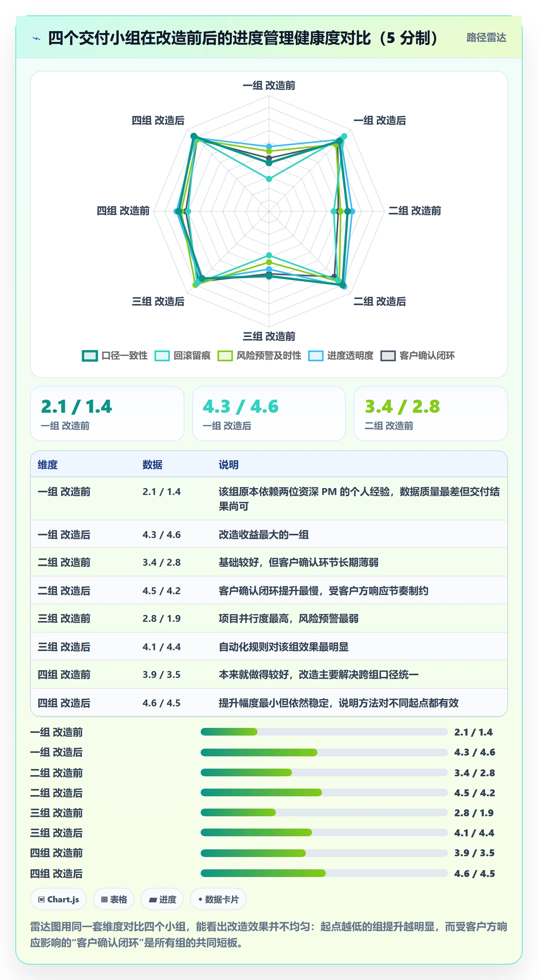Click the 一组 改造前 radar axis label

269,85
